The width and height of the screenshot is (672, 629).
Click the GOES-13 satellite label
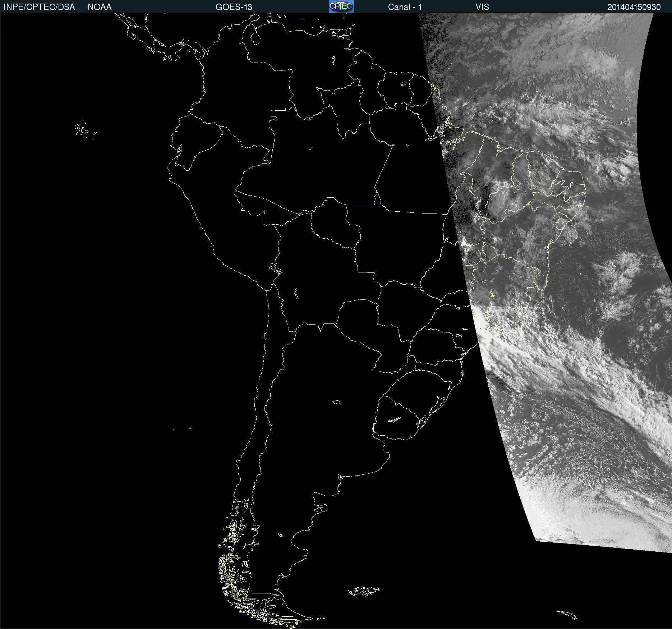click(234, 7)
